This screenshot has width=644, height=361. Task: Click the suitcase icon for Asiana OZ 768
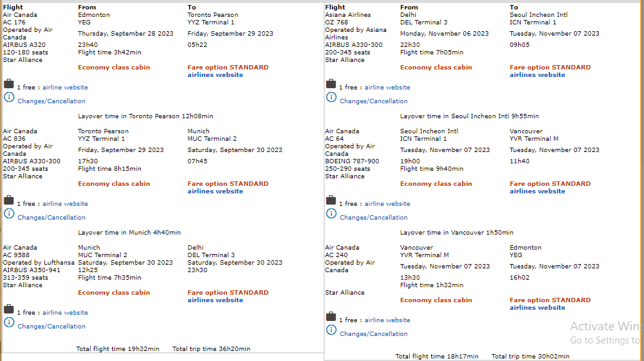pyautogui.click(x=331, y=84)
